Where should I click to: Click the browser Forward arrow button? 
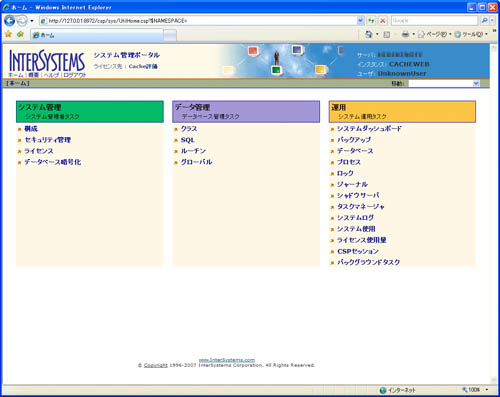click(22, 21)
